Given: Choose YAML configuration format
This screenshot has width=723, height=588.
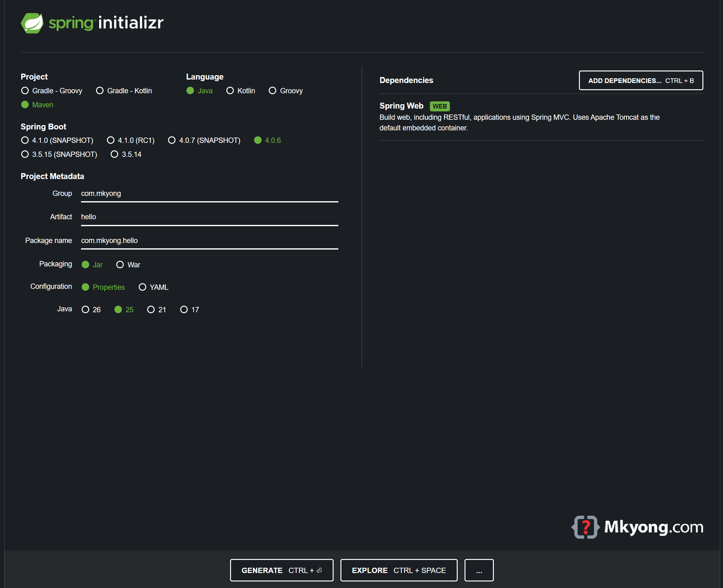Looking at the screenshot, I should [153, 287].
